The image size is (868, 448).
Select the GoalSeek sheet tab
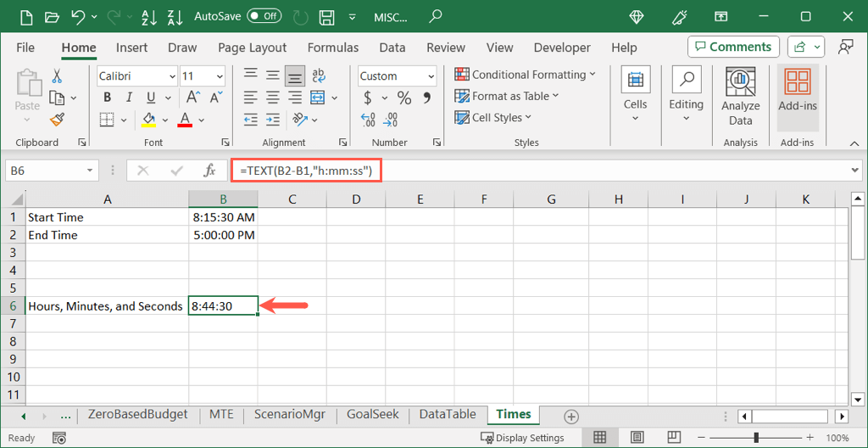(x=373, y=414)
